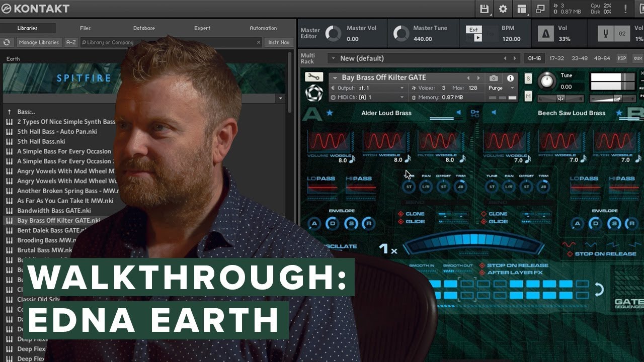Click the metronome icon
This screenshot has width=644, height=362.
tap(545, 34)
